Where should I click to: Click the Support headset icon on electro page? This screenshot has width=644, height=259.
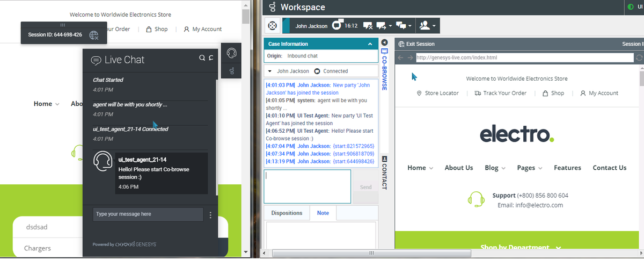(x=477, y=199)
